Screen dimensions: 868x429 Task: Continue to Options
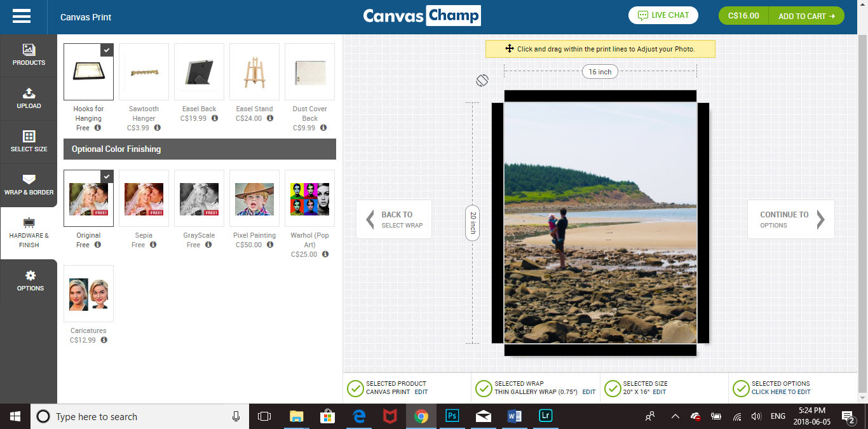(790, 219)
